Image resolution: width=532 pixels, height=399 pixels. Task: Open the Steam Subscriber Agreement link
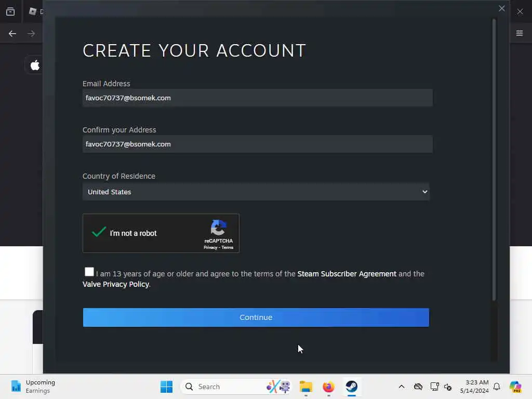point(347,274)
